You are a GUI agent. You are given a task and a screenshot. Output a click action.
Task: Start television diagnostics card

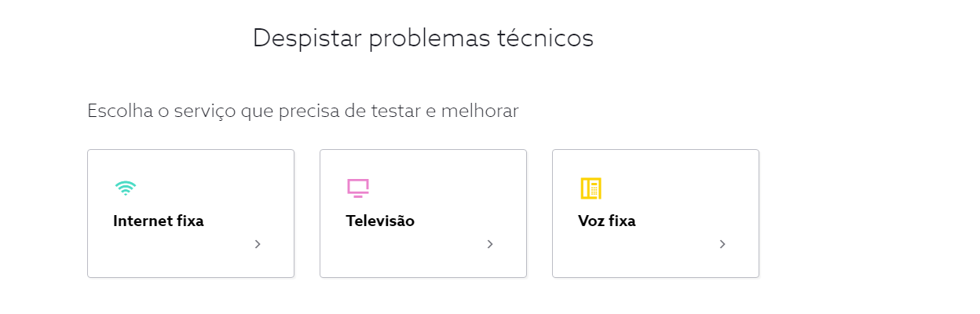(x=423, y=214)
